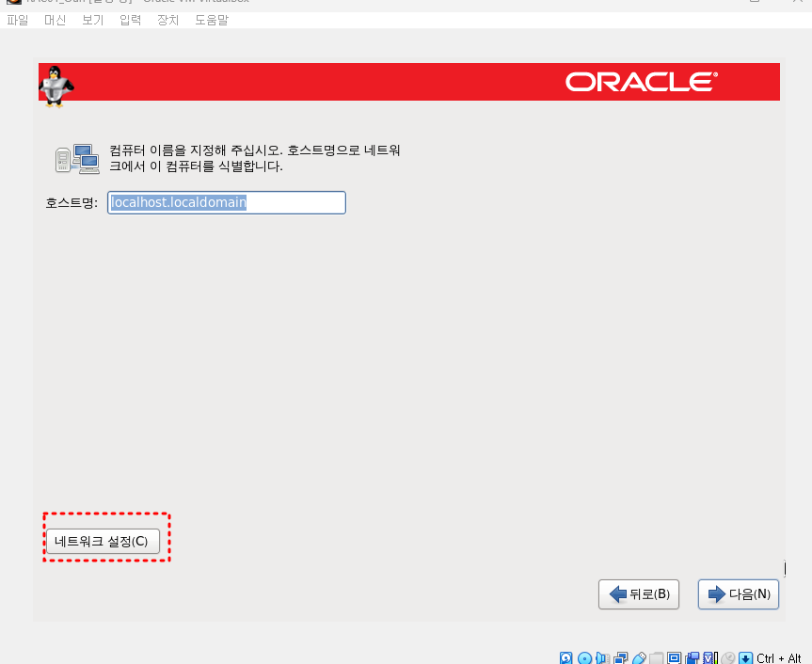Image resolution: width=812 pixels, height=664 pixels.
Task: Click the CPU virtualization status icon
Action: 710,657
